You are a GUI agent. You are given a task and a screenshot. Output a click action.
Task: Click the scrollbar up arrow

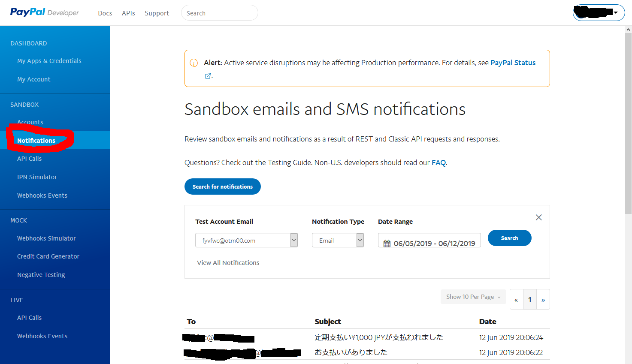coord(628,30)
